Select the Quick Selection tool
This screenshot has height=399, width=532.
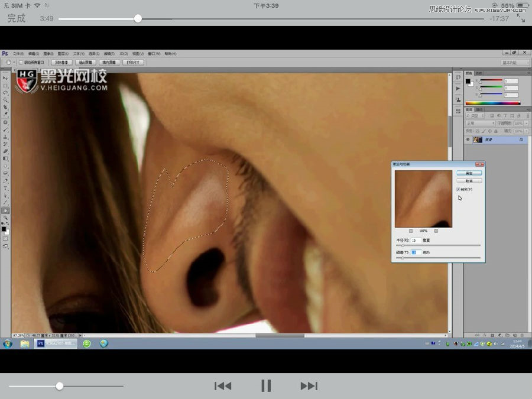tap(5, 100)
